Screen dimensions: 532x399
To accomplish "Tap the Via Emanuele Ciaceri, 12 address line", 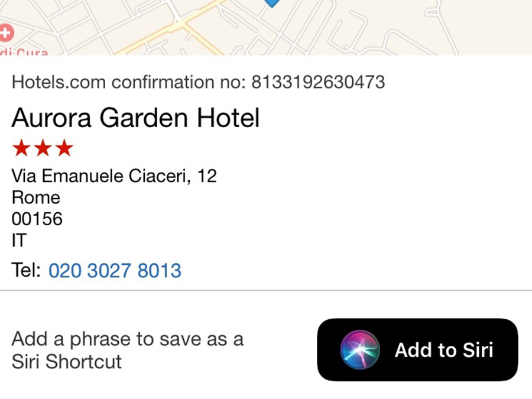I will coord(114,176).
